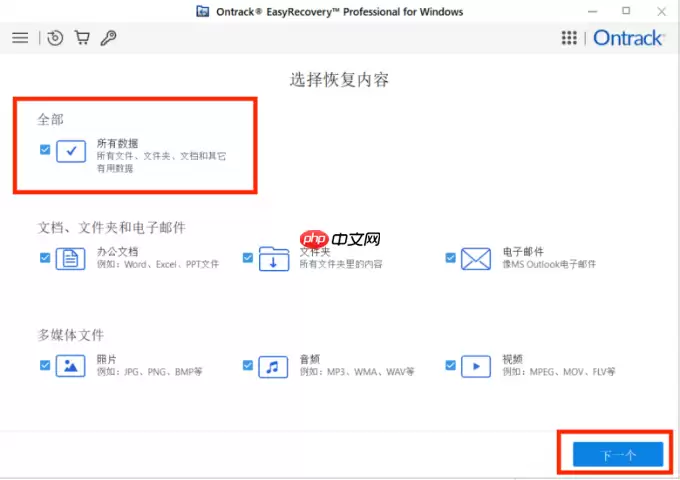The height and width of the screenshot is (480, 680).
Task: Open the hamburger menu
Action: pos(20,38)
